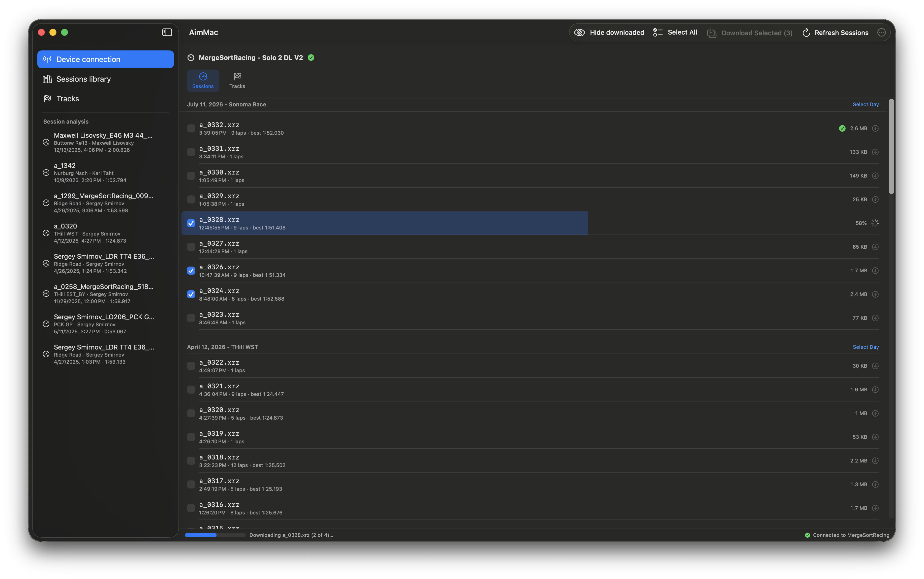Click the a_0319.xrz file name
The height and width of the screenshot is (579, 924).
219,433
